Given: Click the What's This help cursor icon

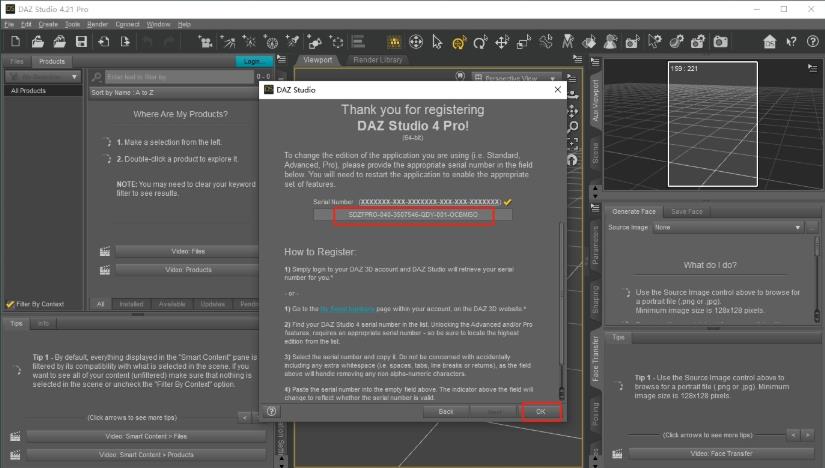Looking at the screenshot, I should (791, 42).
